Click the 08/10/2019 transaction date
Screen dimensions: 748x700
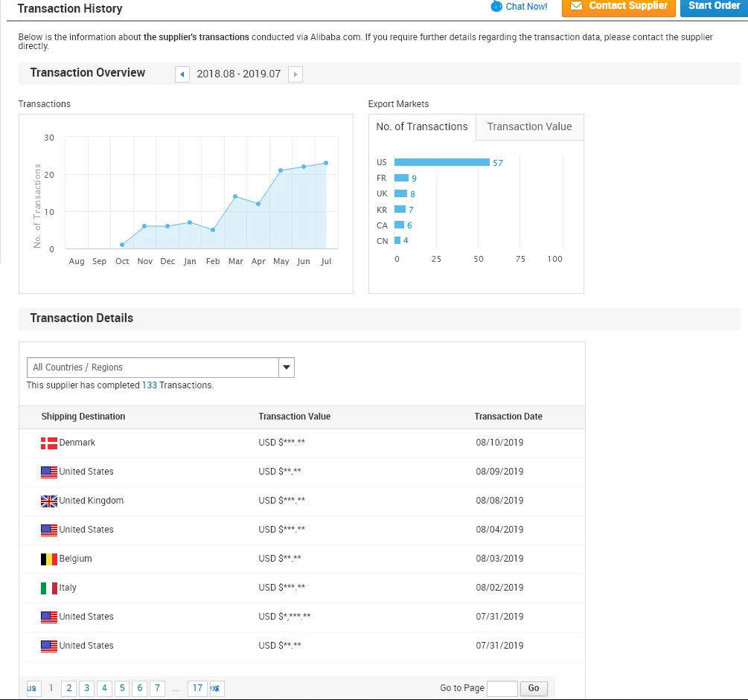click(499, 443)
